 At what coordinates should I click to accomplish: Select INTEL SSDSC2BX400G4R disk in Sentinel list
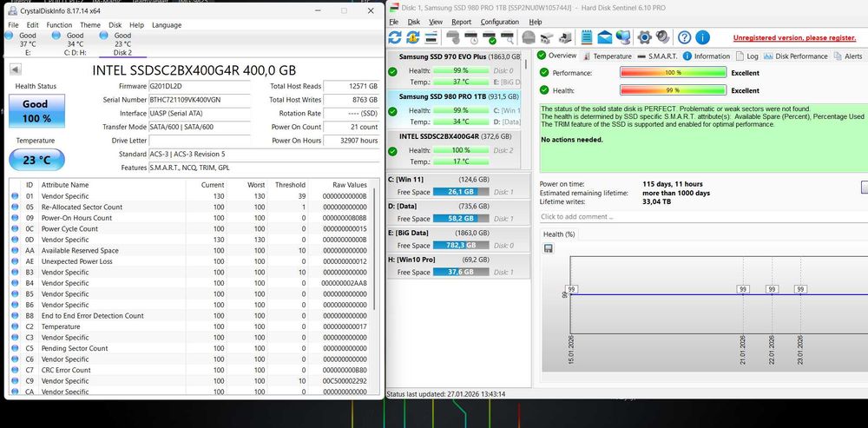tap(454, 149)
